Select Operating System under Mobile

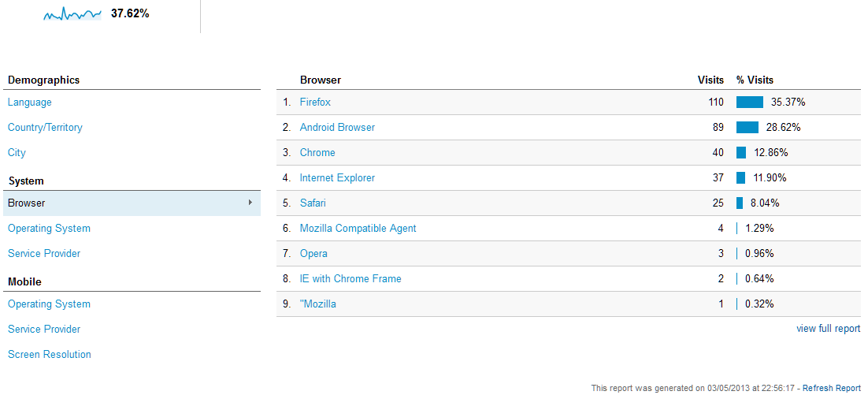pos(49,304)
